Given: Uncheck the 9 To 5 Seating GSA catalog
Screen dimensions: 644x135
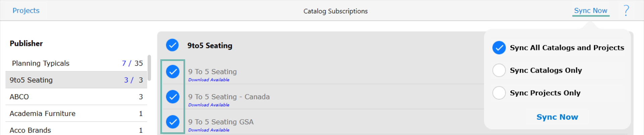Looking at the screenshot, I should (x=173, y=122).
